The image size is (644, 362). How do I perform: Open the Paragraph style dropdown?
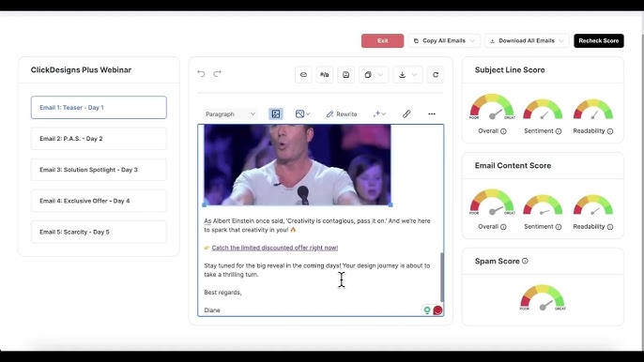tap(230, 114)
